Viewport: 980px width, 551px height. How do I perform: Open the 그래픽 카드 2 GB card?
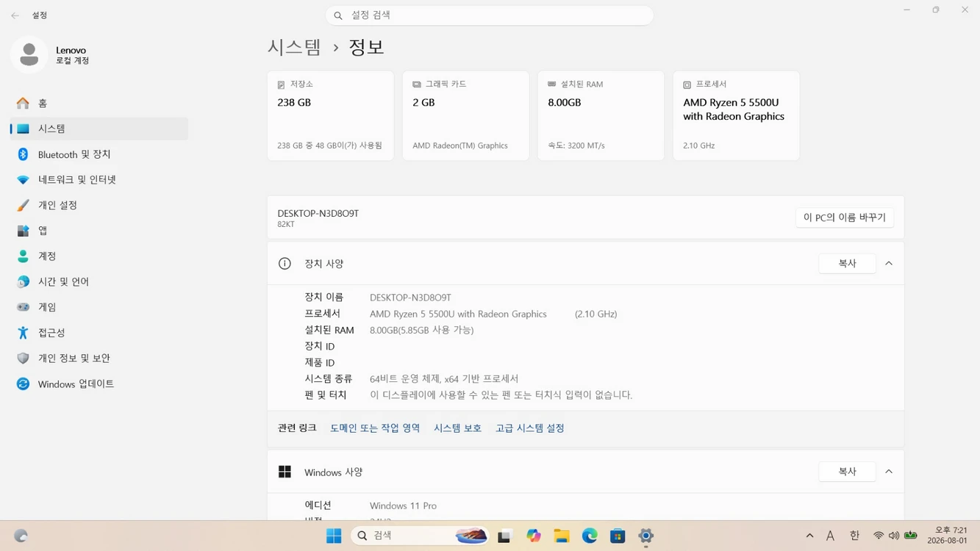coord(466,115)
